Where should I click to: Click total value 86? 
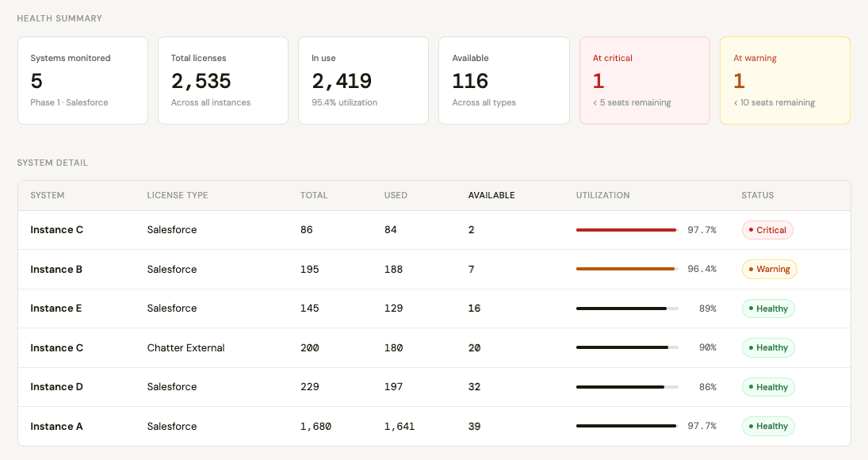pos(307,230)
